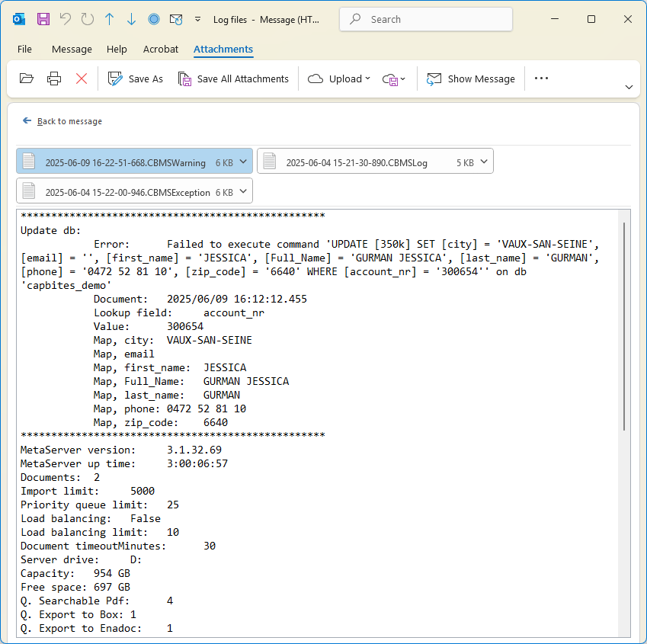Switch to the Message tab
647x644 pixels.
coord(72,49)
